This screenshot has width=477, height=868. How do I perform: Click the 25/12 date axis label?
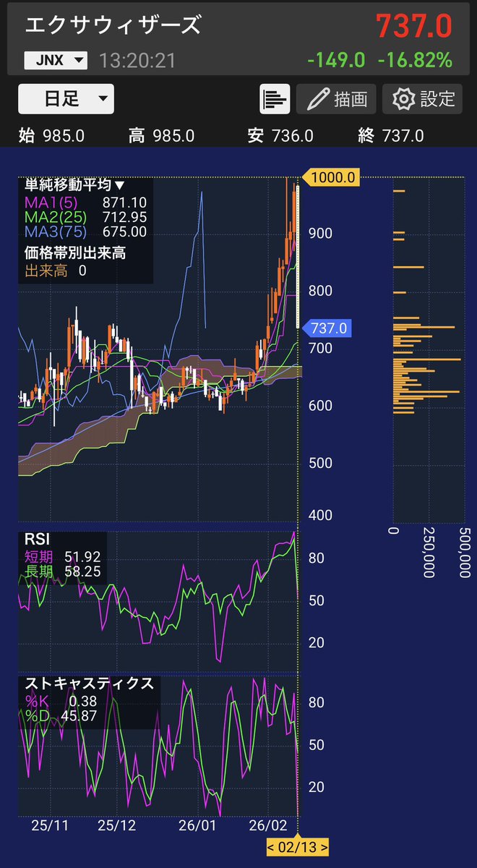pos(117,824)
